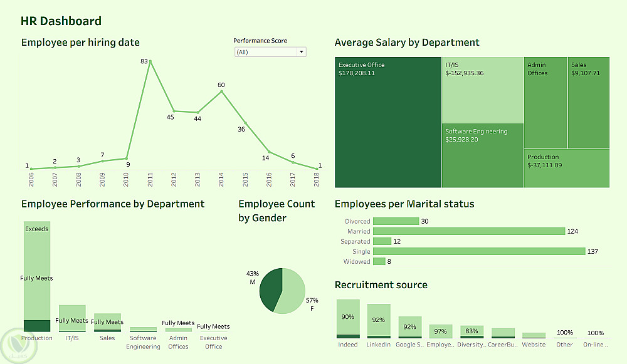Click the Indeed recruitment bar at 90%
Screen dimensions: 627x364
tap(348, 319)
